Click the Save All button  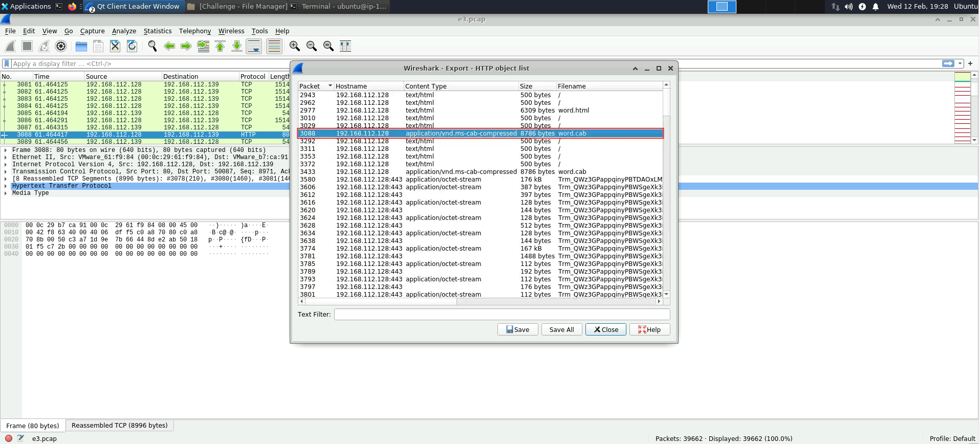561,330
